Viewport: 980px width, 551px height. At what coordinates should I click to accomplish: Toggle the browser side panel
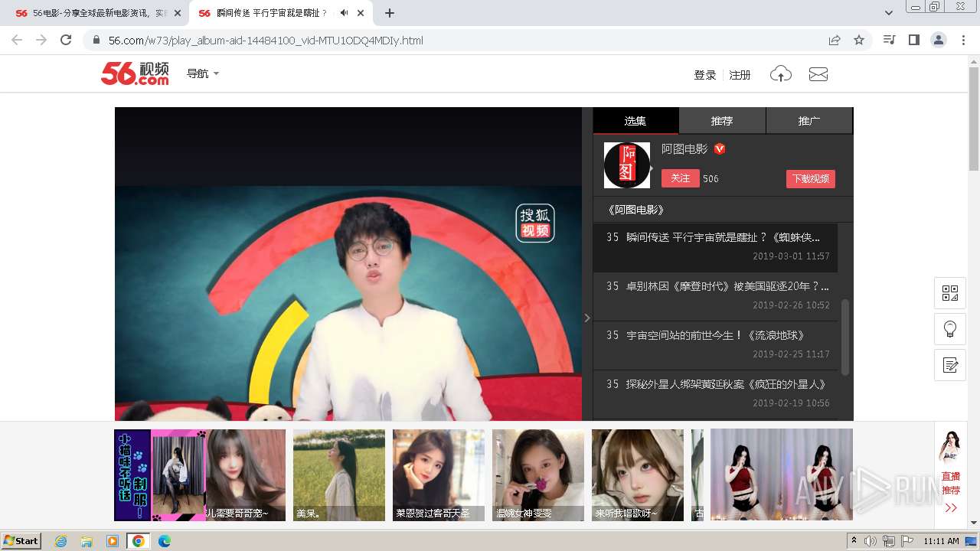913,40
